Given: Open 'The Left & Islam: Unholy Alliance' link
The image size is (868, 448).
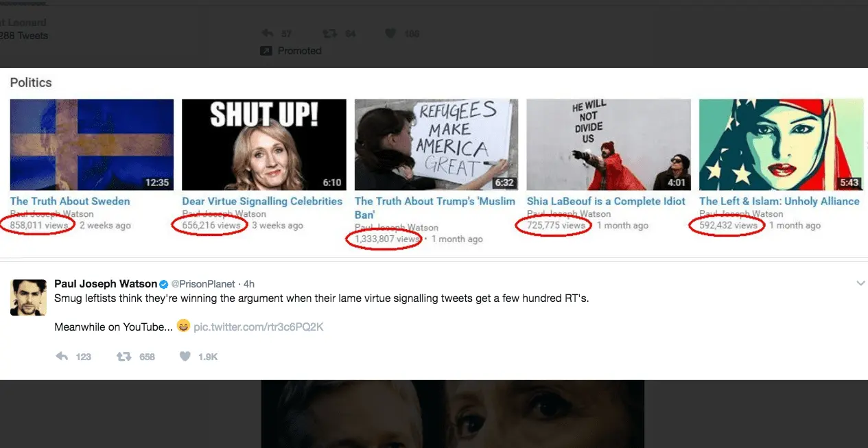Looking at the screenshot, I should [x=779, y=201].
